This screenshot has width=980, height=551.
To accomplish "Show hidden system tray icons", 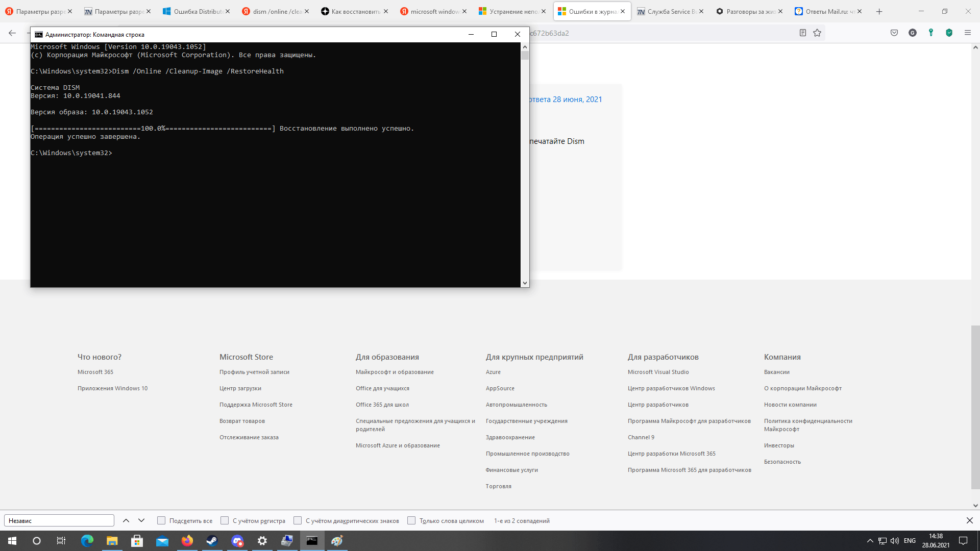I will [x=870, y=541].
